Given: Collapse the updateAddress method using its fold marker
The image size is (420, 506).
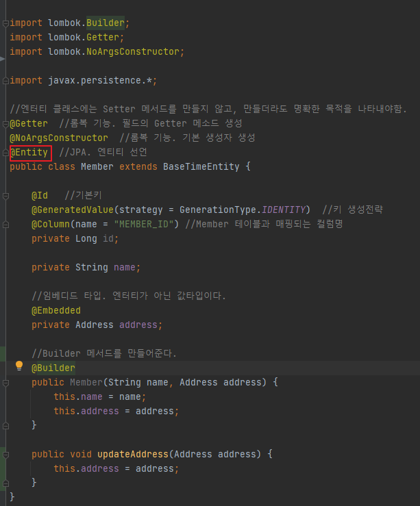Looking at the screenshot, I should 5,455.
